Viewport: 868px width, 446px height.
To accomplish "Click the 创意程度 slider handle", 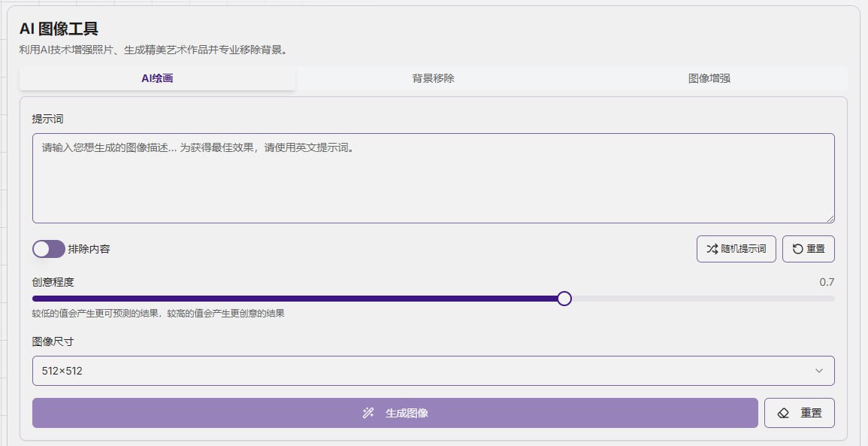I will (x=564, y=299).
